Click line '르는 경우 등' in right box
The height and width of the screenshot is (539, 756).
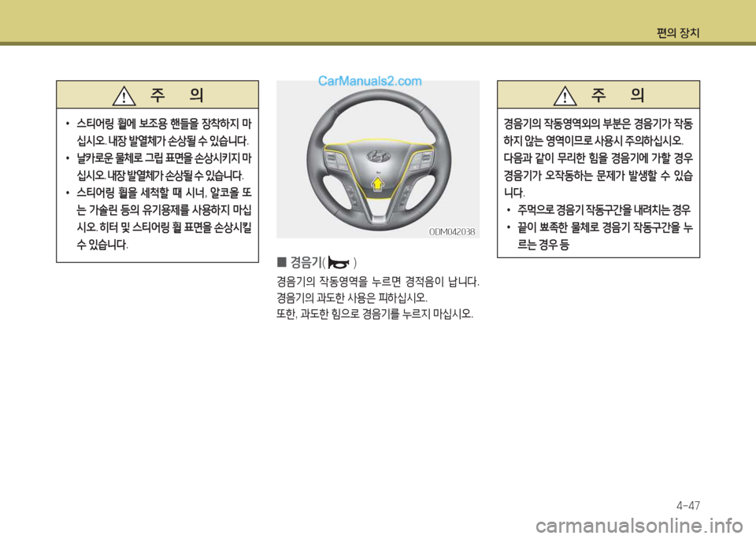coord(543,245)
